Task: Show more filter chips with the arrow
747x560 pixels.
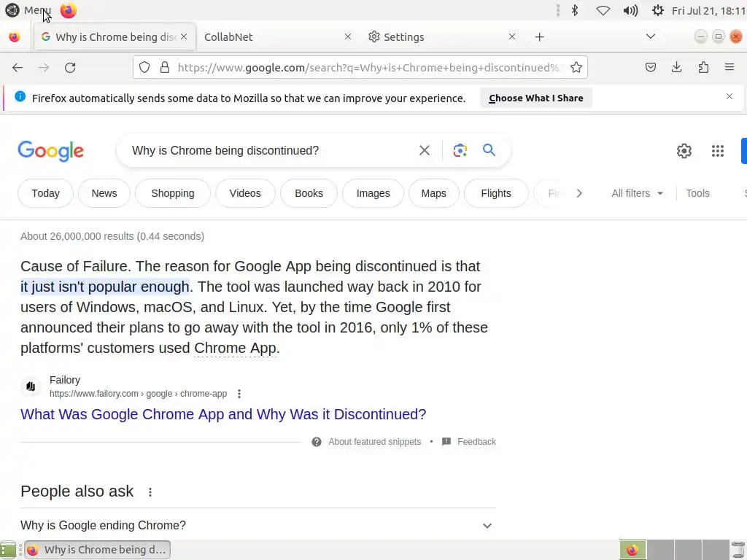Action: [579, 193]
